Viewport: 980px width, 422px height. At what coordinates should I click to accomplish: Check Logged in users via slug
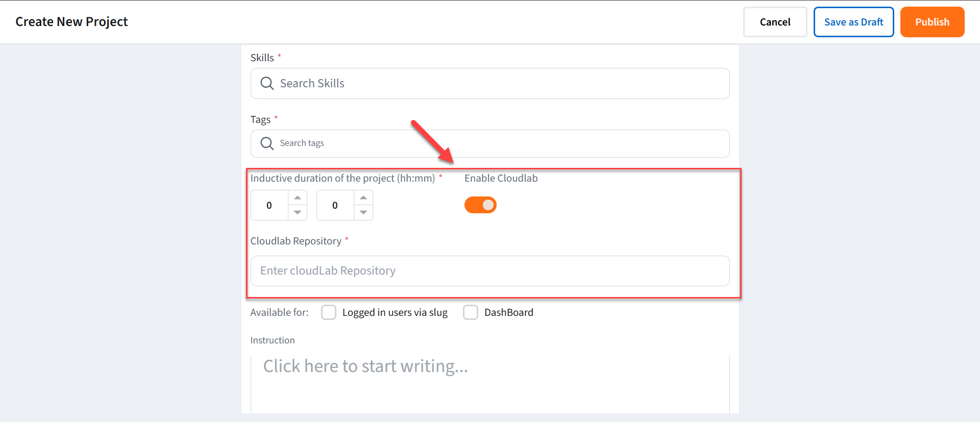click(329, 312)
